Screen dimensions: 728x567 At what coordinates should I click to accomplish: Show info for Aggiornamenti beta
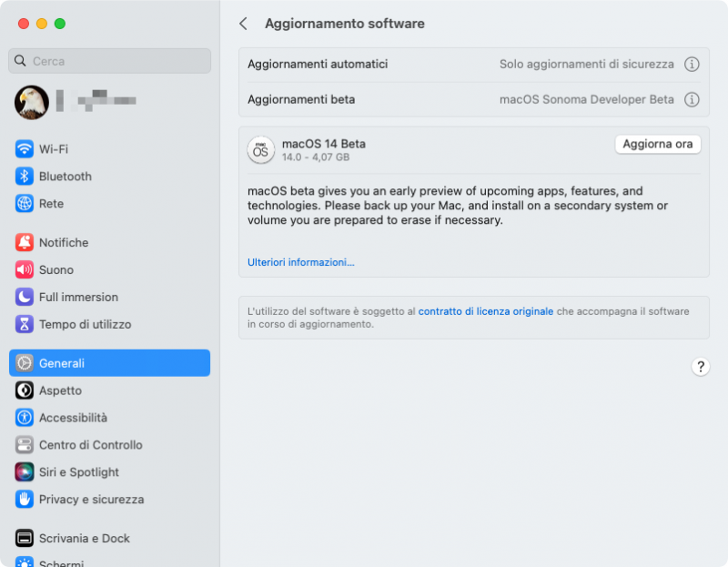click(x=692, y=99)
